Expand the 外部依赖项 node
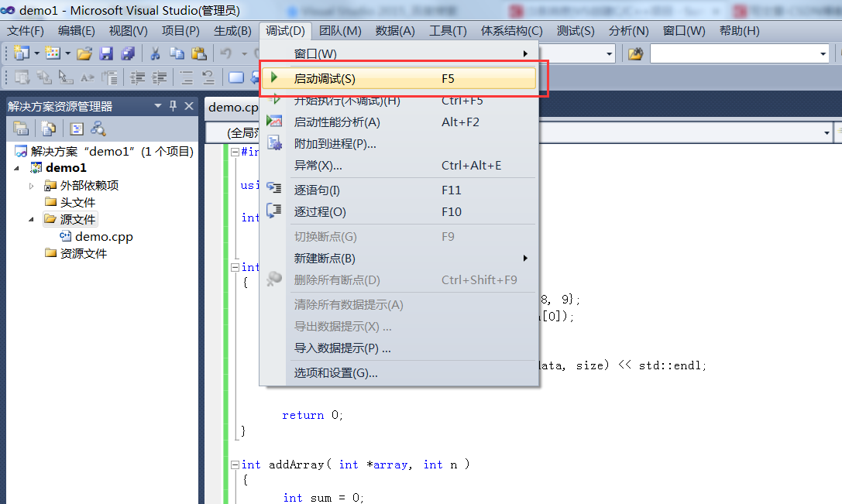The height and width of the screenshot is (504, 842). pyautogui.click(x=31, y=186)
